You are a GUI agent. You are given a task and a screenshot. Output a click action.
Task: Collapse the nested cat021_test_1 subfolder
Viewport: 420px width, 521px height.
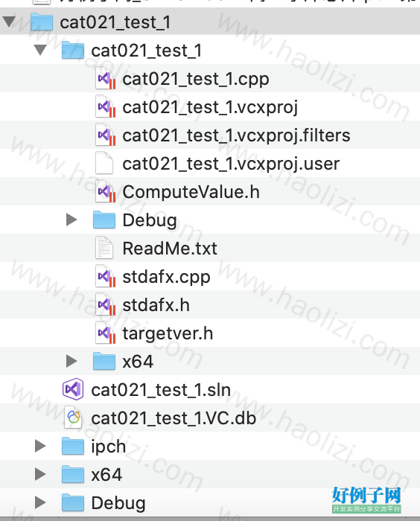pyautogui.click(x=40, y=50)
